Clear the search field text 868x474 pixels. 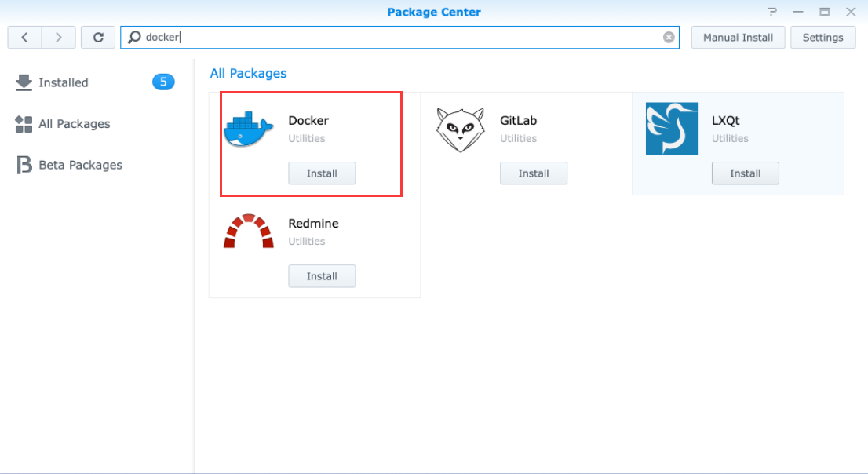tap(669, 37)
